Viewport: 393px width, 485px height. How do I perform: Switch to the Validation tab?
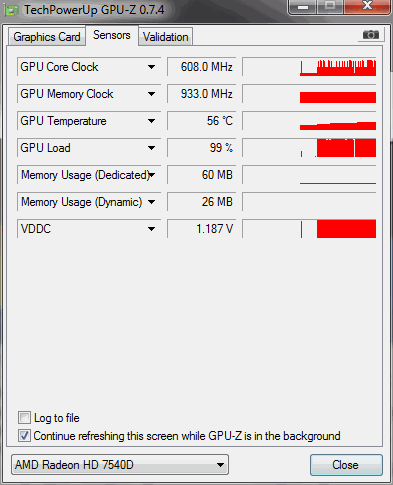coord(166,37)
